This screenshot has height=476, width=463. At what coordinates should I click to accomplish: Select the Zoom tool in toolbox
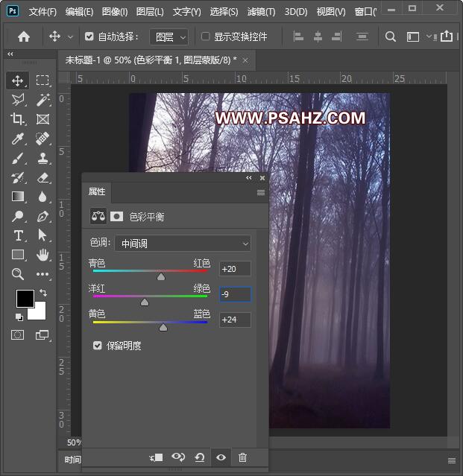tap(18, 274)
